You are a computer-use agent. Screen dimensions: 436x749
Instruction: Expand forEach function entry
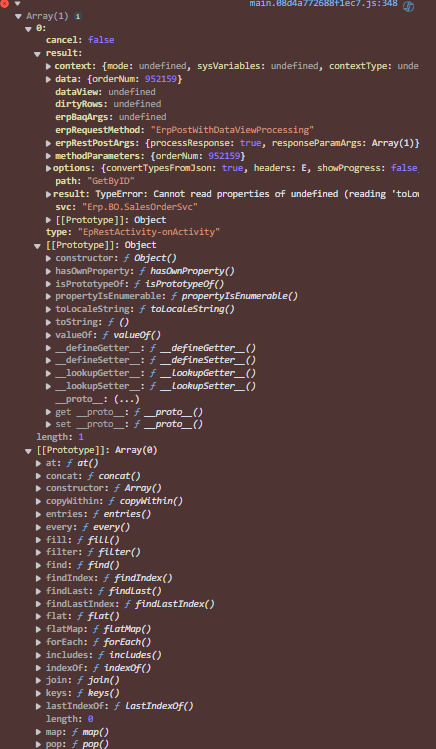[x=39, y=642]
